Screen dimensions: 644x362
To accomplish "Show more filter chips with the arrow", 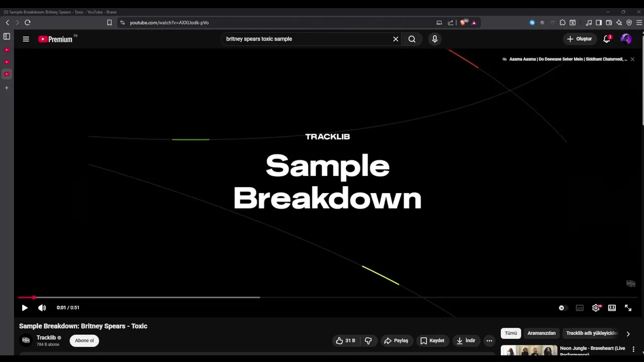I will 628,333.
